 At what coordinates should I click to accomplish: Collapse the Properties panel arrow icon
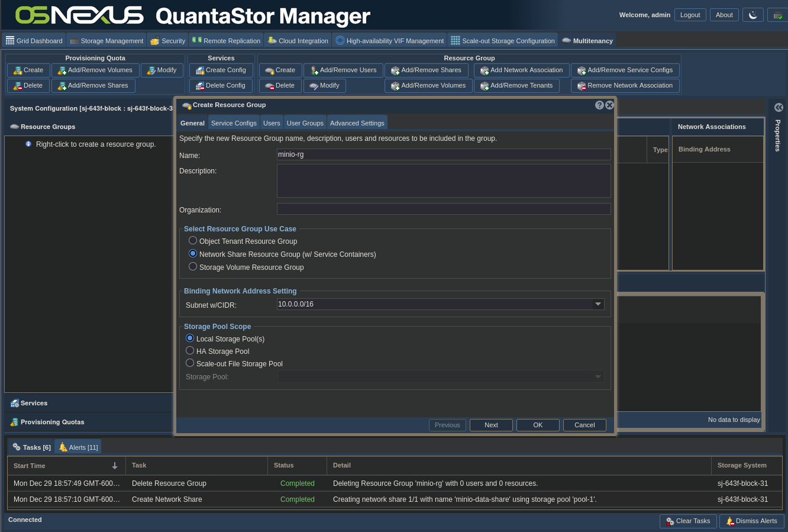pyautogui.click(x=779, y=107)
